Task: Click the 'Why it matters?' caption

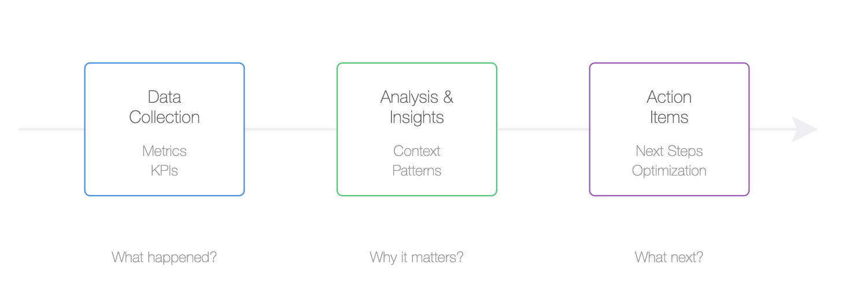Action: click(x=417, y=257)
